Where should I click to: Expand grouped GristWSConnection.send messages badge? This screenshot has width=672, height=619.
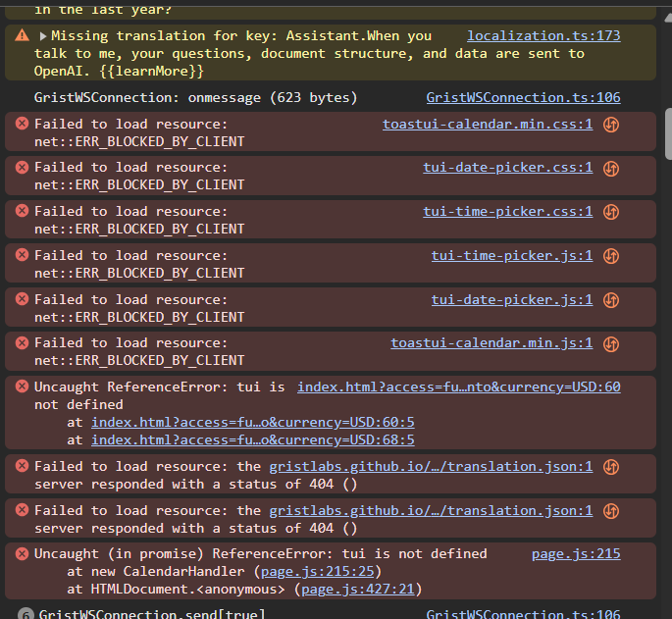(x=26, y=614)
